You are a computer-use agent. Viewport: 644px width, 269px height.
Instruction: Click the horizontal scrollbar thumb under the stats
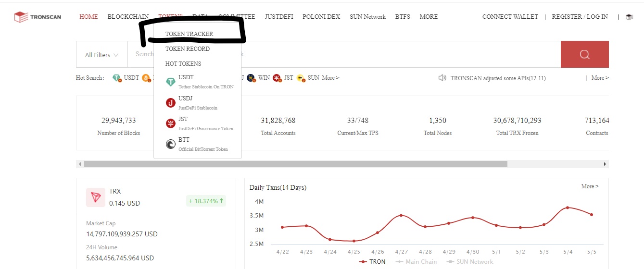[x=296, y=164]
